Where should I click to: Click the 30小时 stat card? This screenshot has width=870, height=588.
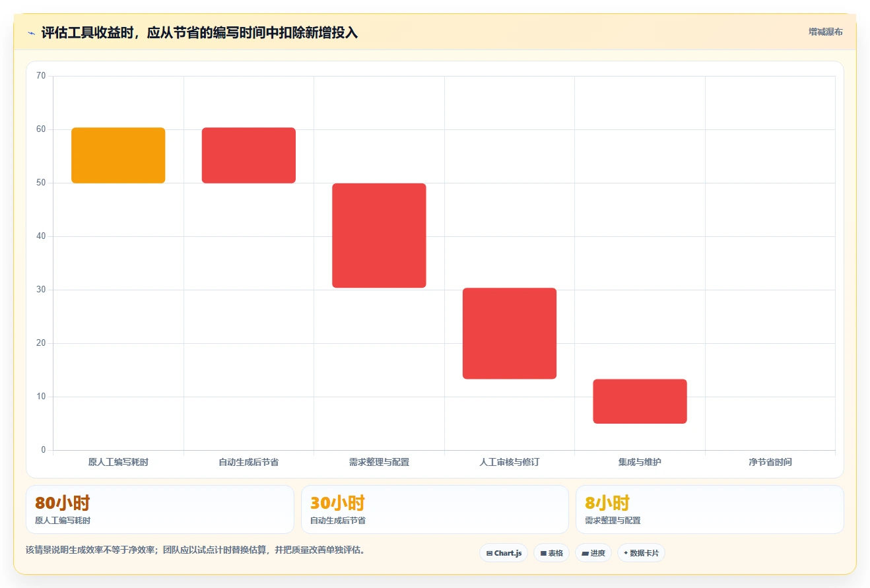point(435,509)
